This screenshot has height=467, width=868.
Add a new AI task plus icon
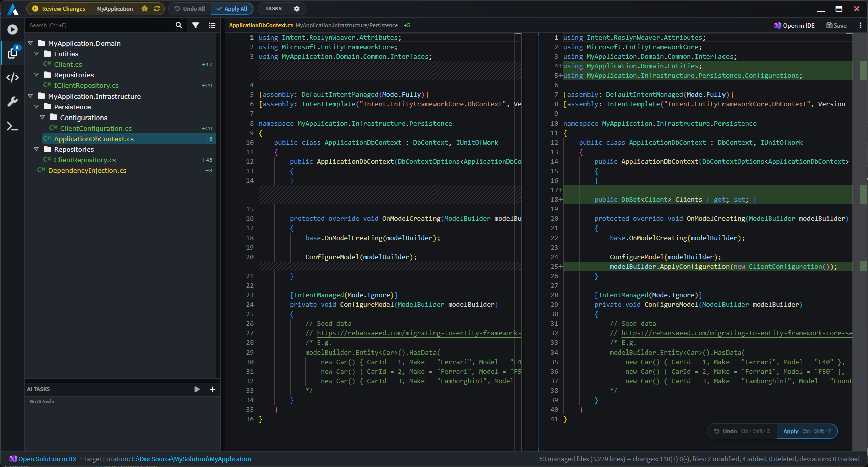(212, 389)
